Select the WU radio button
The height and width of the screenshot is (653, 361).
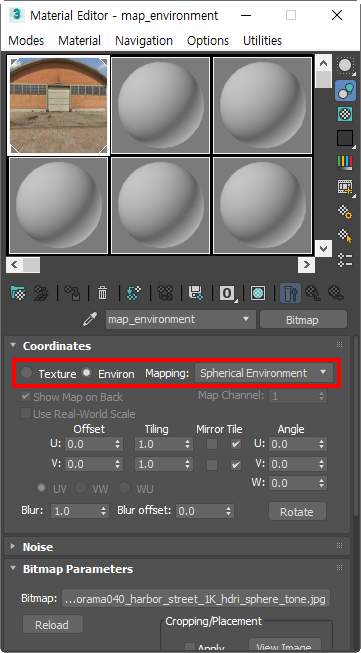[x=124, y=488]
